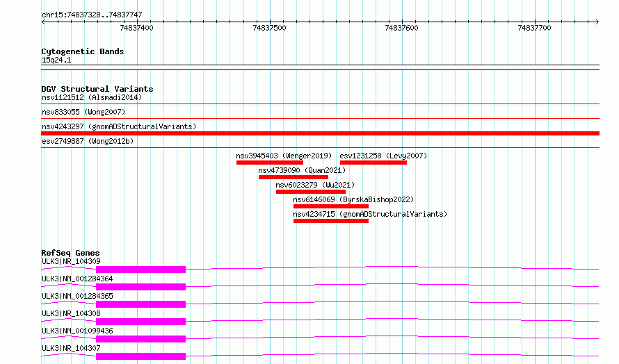Viewport: 619px width, 364px height.
Task: Click the red bar under nsv3945403
Action: point(270,163)
